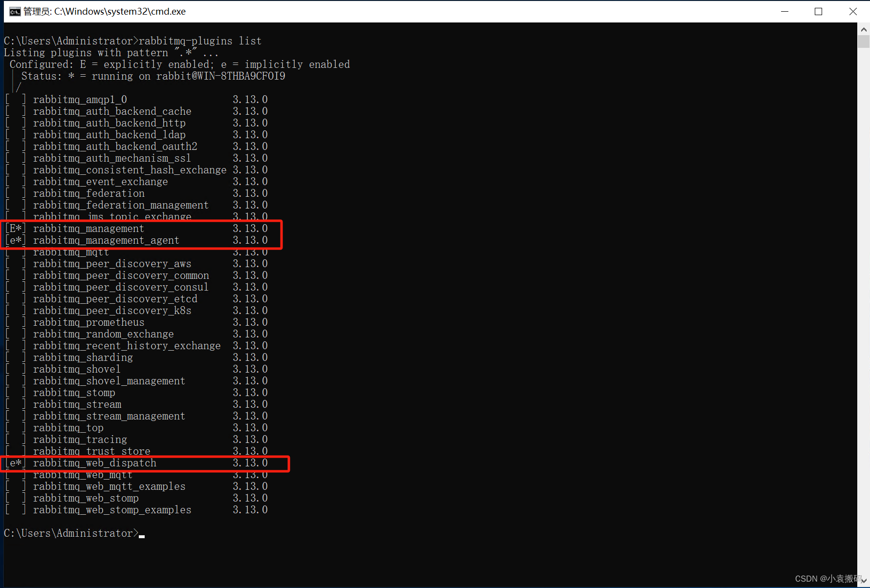Click the rabbitmq_shovel_management row

click(x=137, y=381)
